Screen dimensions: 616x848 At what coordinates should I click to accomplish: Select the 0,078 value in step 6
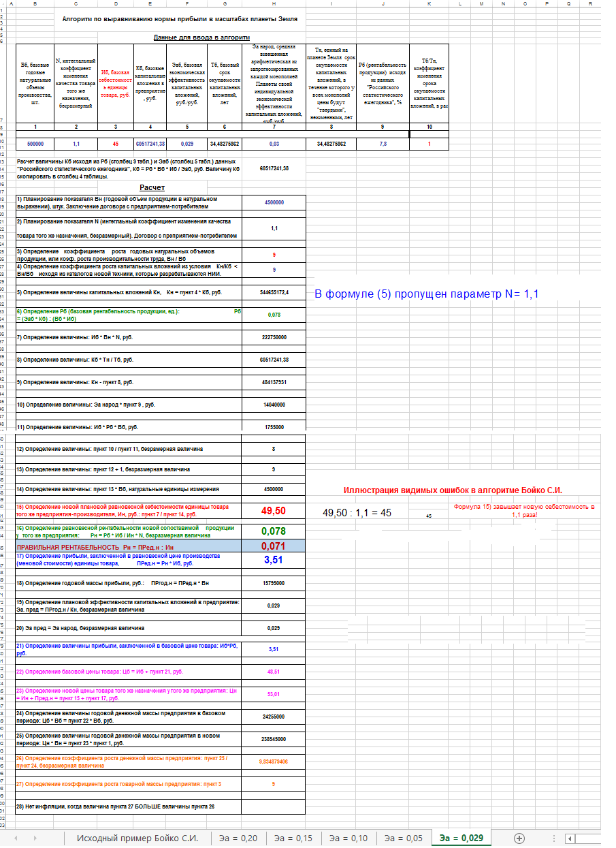tap(274, 315)
